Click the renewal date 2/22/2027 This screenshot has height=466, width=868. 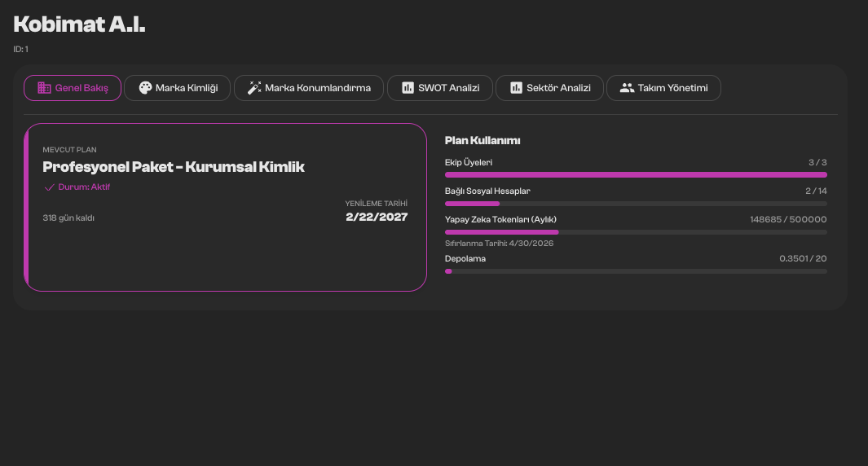tap(377, 217)
